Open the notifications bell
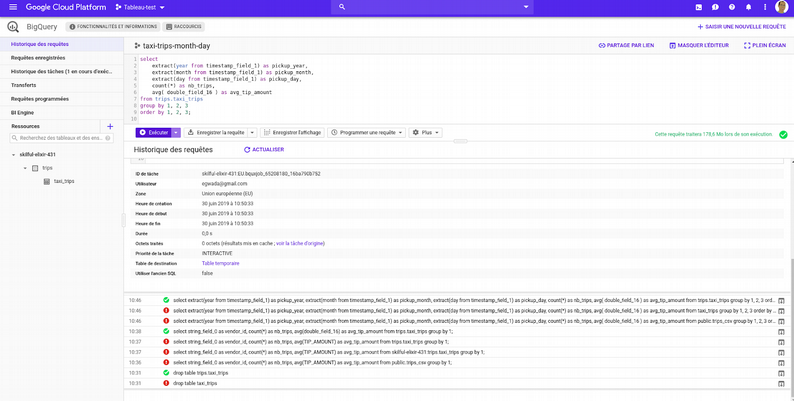The image size is (794, 401). click(748, 7)
